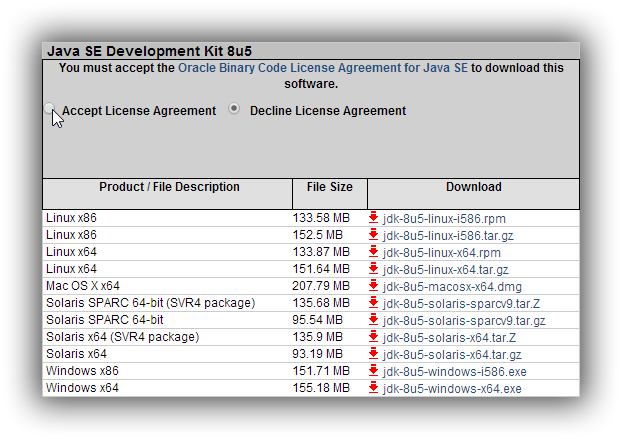This screenshot has height=439, width=622.
Task: Click download arrow icon for jdk-8u5-linux-x64.tar.gz
Action: click(373, 269)
